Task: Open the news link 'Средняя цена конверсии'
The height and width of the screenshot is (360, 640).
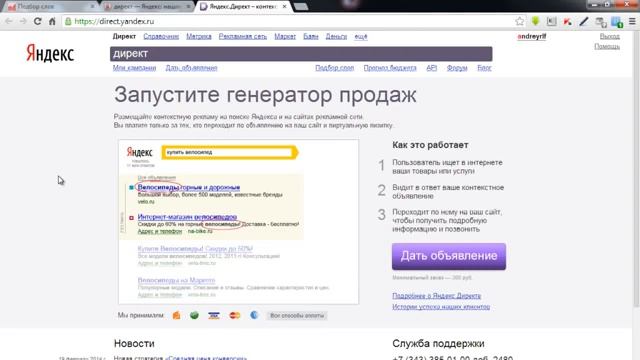Action: click(206, 358)
